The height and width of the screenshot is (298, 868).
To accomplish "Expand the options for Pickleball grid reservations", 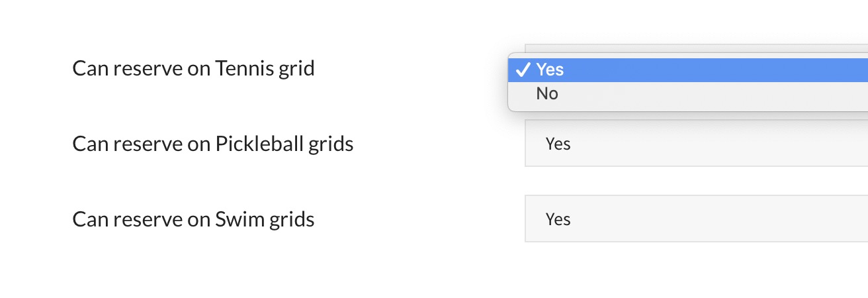I will (696, 144).
